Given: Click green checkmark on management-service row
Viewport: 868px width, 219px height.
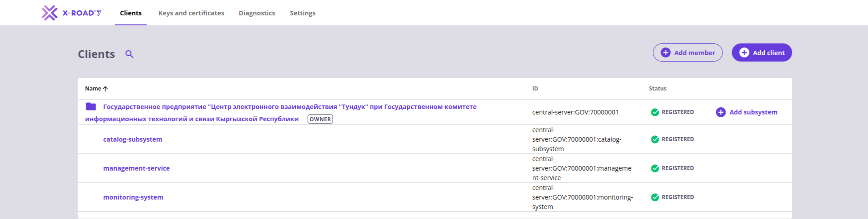Looking at the screenshot, I should point(655,168).
